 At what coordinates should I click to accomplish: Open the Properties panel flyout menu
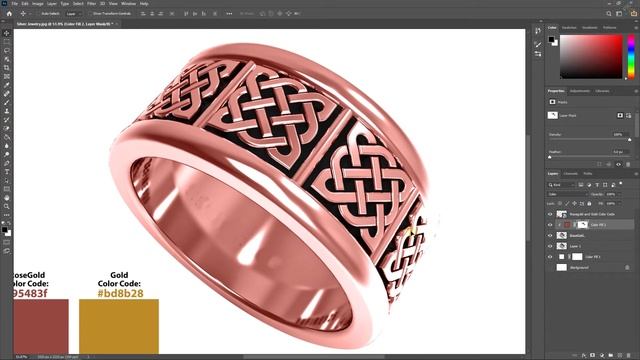636,91
